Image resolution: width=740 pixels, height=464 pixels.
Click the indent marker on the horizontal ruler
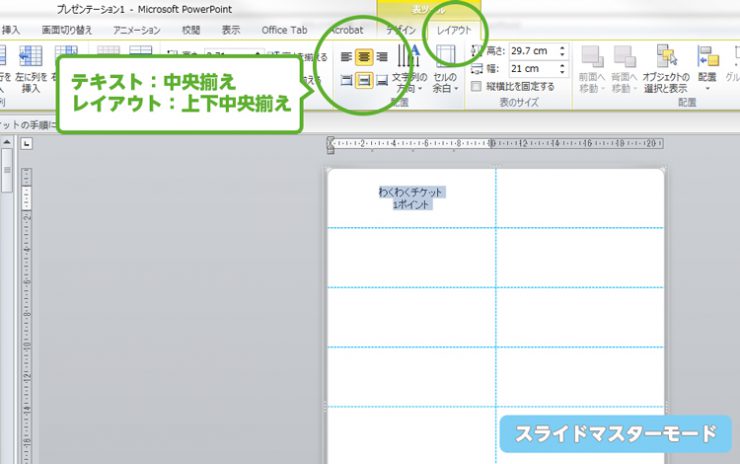[331, 145]
